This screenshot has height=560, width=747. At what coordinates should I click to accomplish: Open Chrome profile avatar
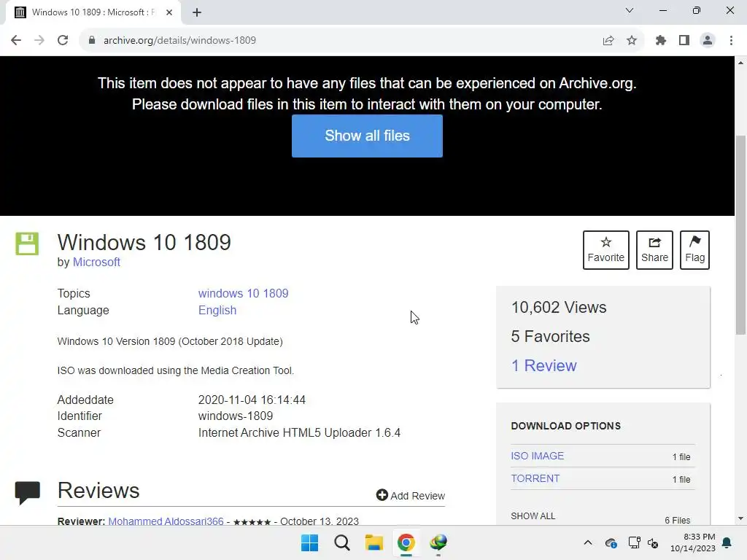(x=708, y=41)
